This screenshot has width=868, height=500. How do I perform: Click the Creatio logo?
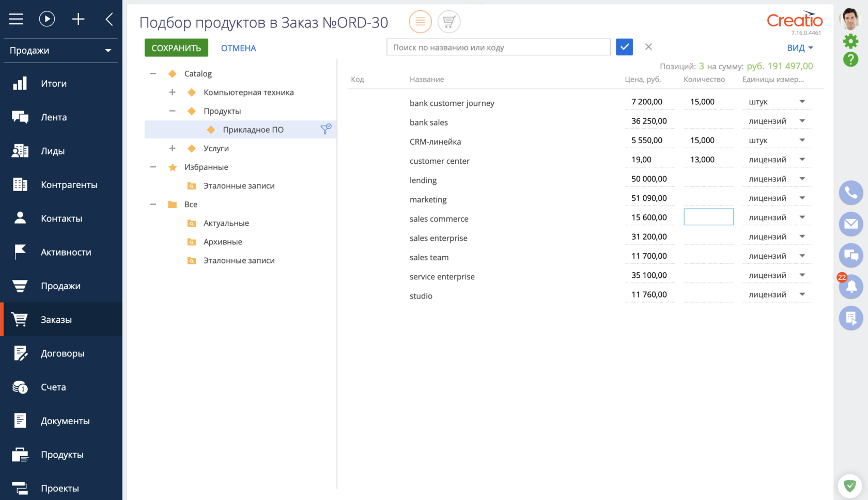coord(795,20)
